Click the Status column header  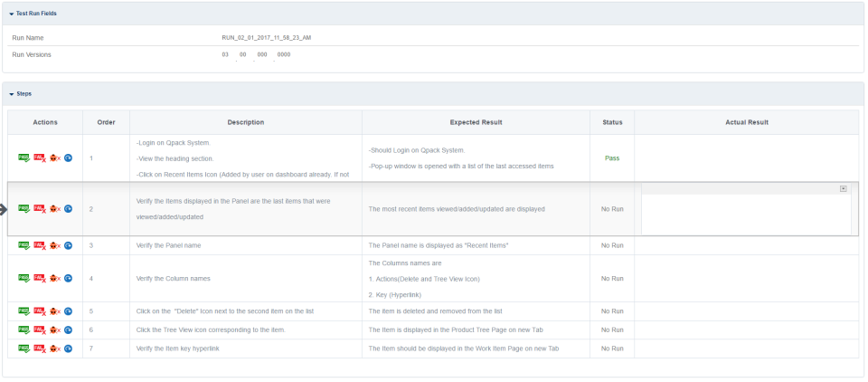[x=612, y=122]
